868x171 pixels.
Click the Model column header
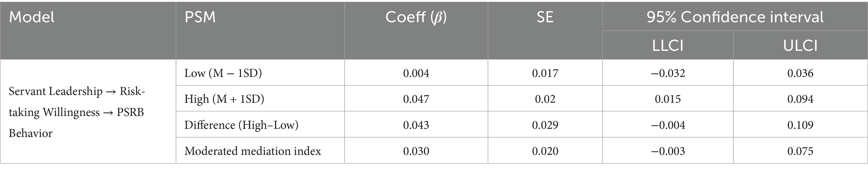click(x=31, y=18)
